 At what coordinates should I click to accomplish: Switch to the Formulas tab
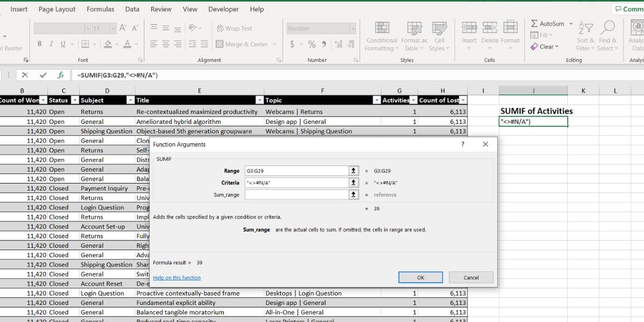tap(100, 9)
